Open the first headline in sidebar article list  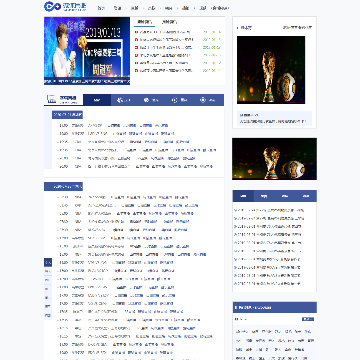(x=269, y=210)
